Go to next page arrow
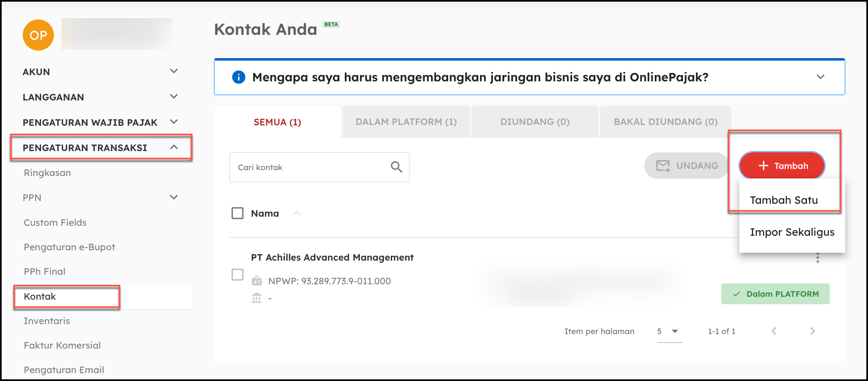The width and height of the screenshot is (868, 381). 812,331
